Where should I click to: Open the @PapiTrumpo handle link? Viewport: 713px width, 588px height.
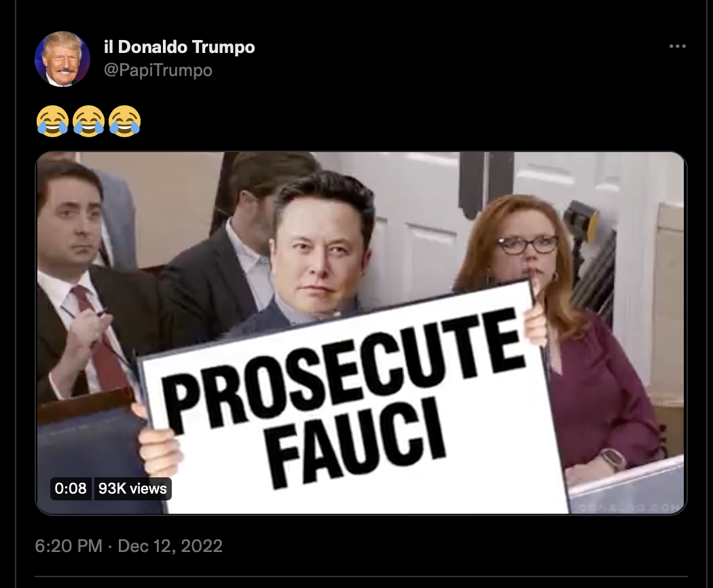click(158, 70)
